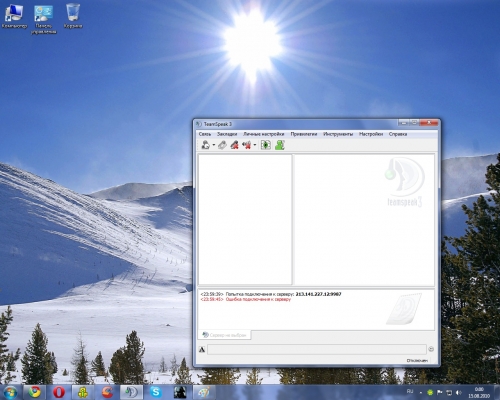Open the Windows Start menu orb
This screenshot has height=400, width=500.
pyautogui.click(x=11, y=392)
